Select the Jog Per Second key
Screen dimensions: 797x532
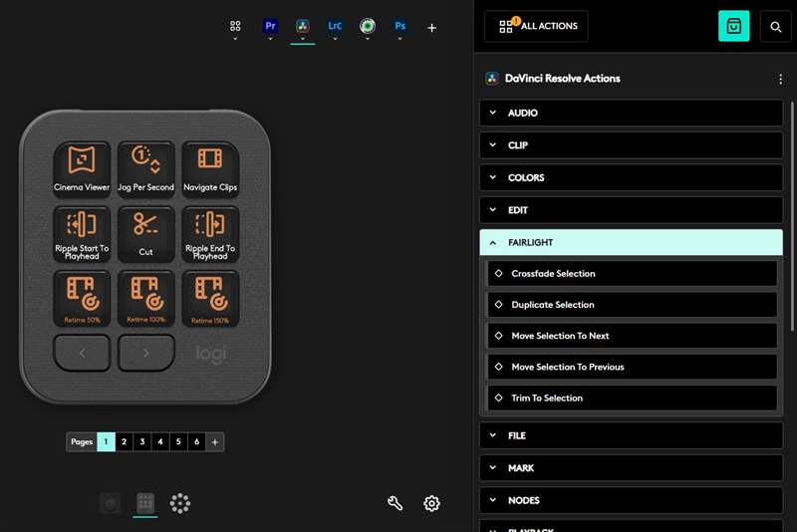(145, 168)
